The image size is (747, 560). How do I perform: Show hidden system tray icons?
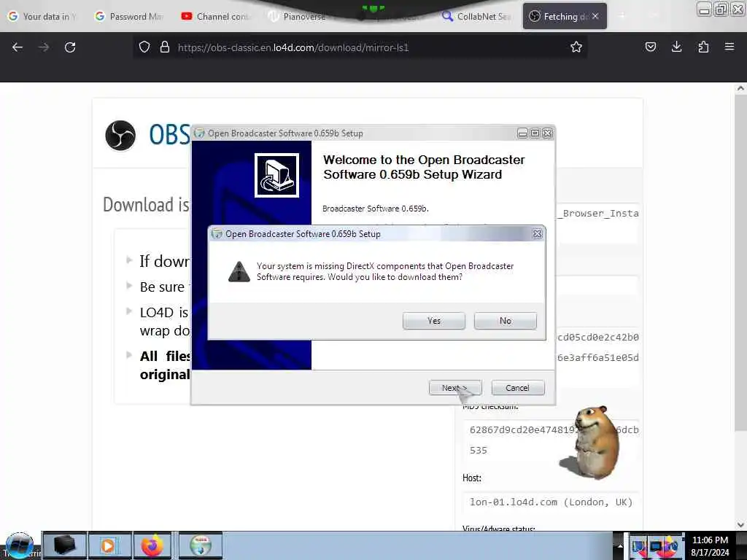(620, 546)
